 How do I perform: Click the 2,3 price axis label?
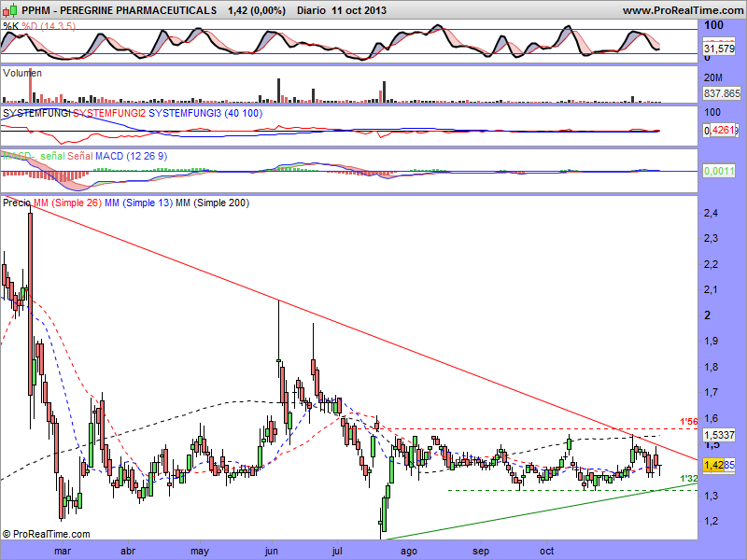(x=712, y=238)
